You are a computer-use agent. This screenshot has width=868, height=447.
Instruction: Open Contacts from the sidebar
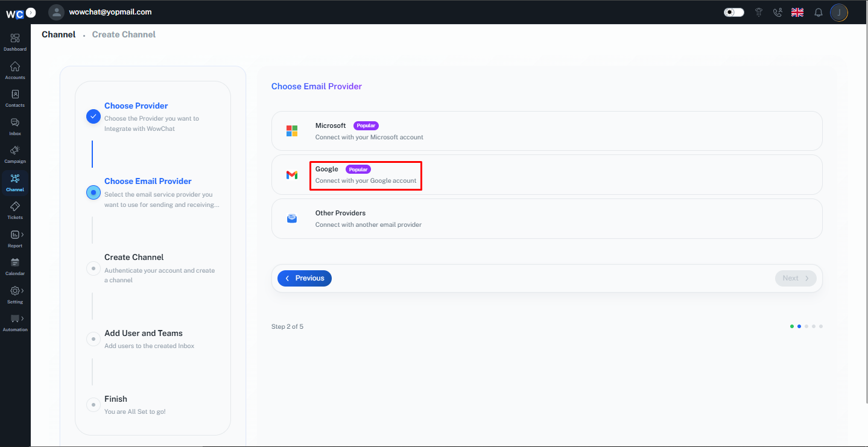[x=15, y=98]
